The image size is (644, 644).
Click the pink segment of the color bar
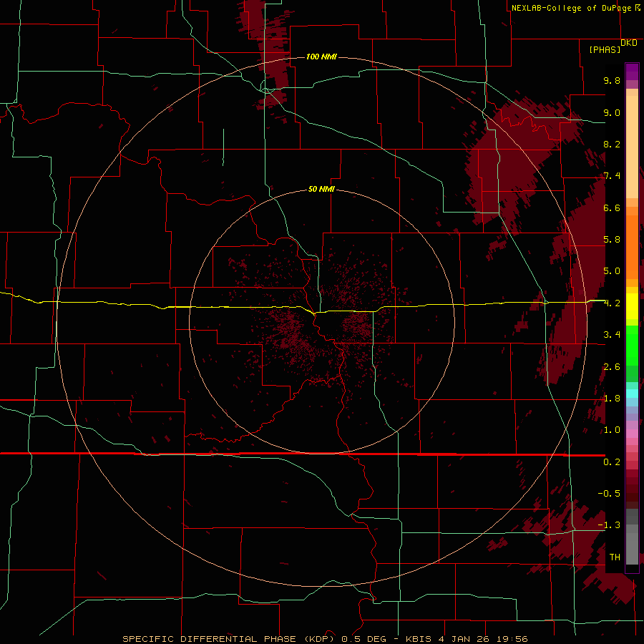[x=632, y=434]
